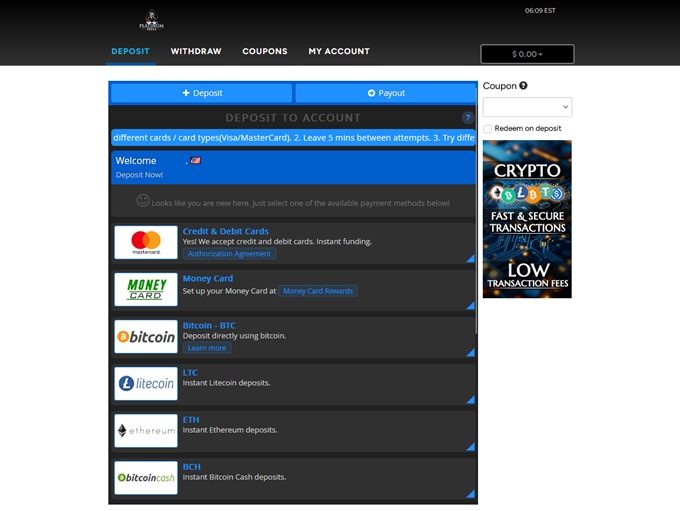The width and height of the screenshot is (680, 511).
Task: Expand the Credit & Debit Cards corner arrow
Action: (x=470, y=258)
